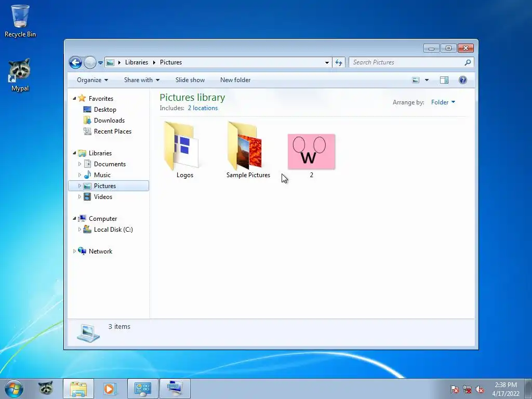Viewport: 532px width, 399px height.
Task: Open the 2 locations link
Action: 203,108
